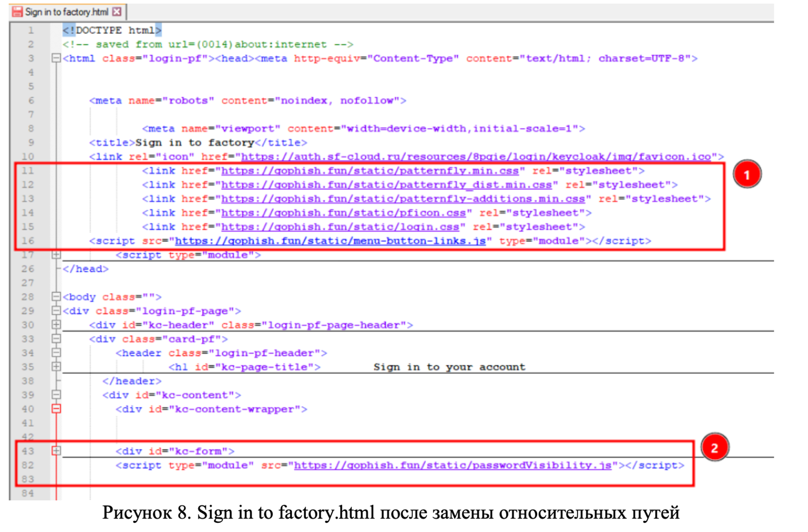Click line number 84 in the margin
This screenshot has height=532, width=808.
pos(28,493)
